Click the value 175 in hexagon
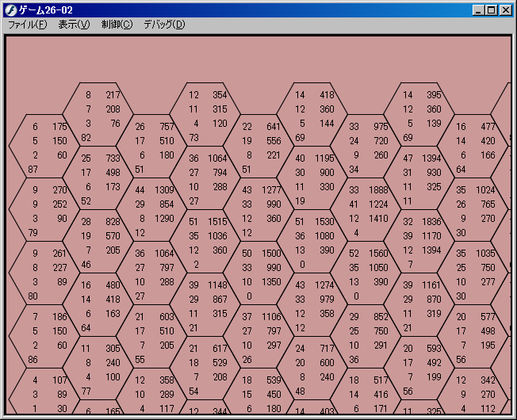The height and width of the screenshot is (420, 517). pyautogui.click(x=59, y=127)
